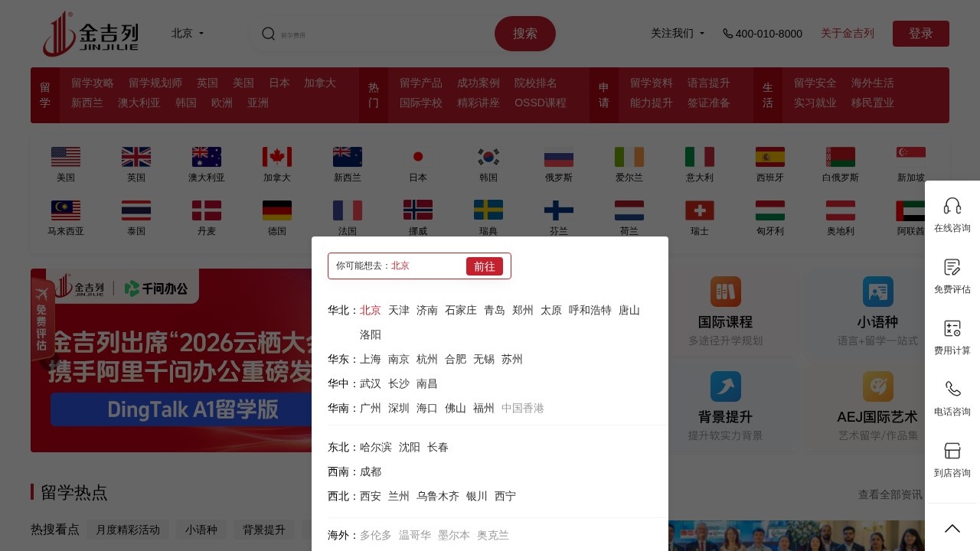Select the 韩国 flag icon
The height and width of the screenshot is (551, 980).
tap(488, 157)
